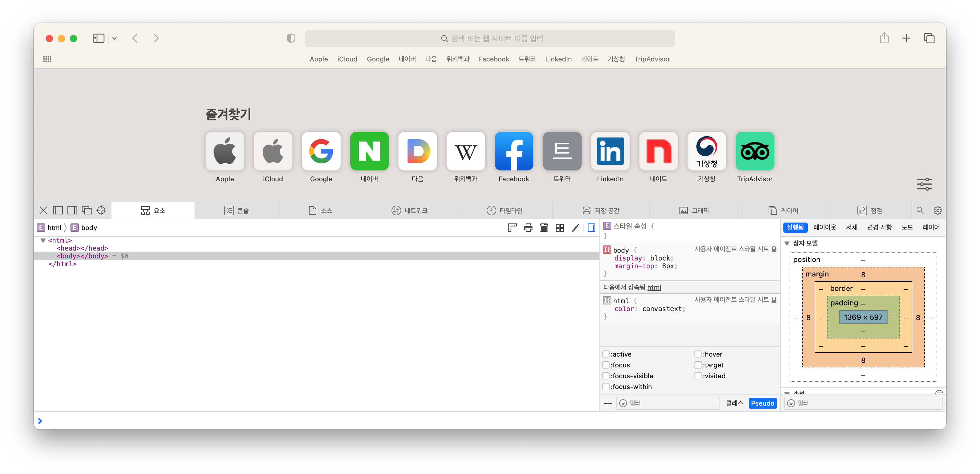Click the privacy report shield icon
This screenshot has height=474, width=980.
291,39
